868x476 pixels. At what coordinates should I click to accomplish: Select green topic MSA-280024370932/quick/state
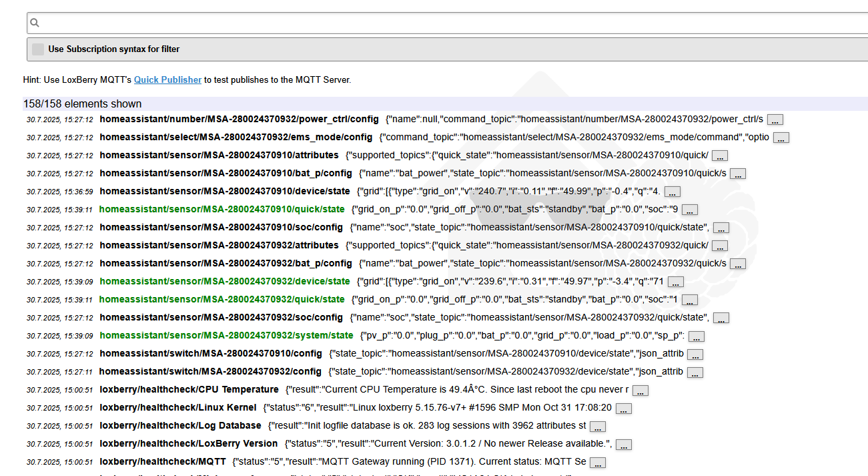pos(222,299)
